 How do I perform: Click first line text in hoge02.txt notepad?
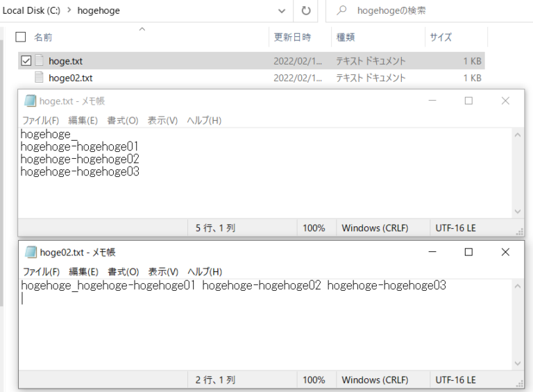coord(233,285)
